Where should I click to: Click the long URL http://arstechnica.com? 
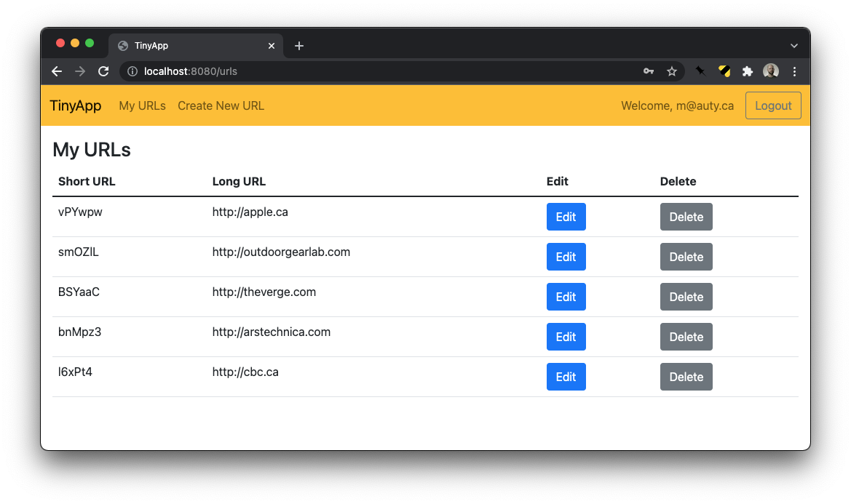pyautogui.click(x=272, y=332)
